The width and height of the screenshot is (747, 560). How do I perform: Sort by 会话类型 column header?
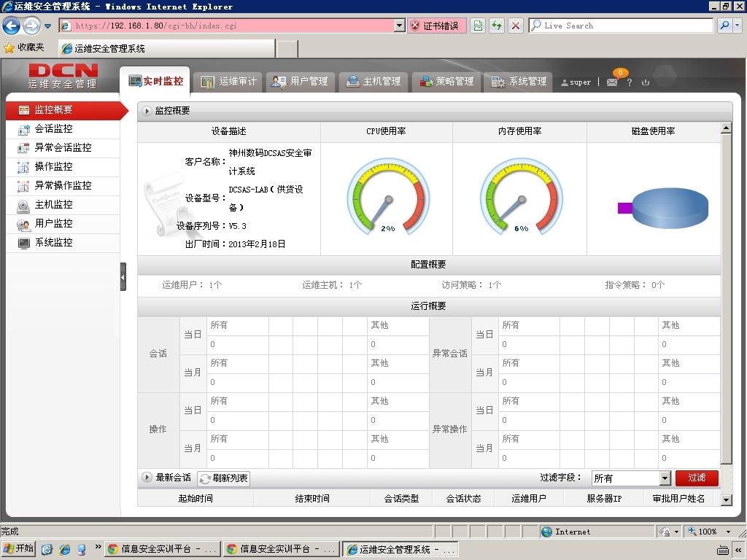click(402, 499)
